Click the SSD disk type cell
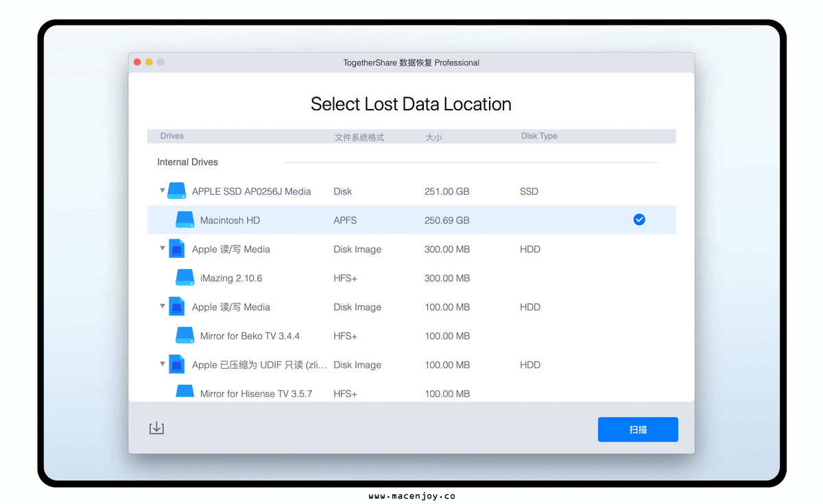 click(529, 191)
